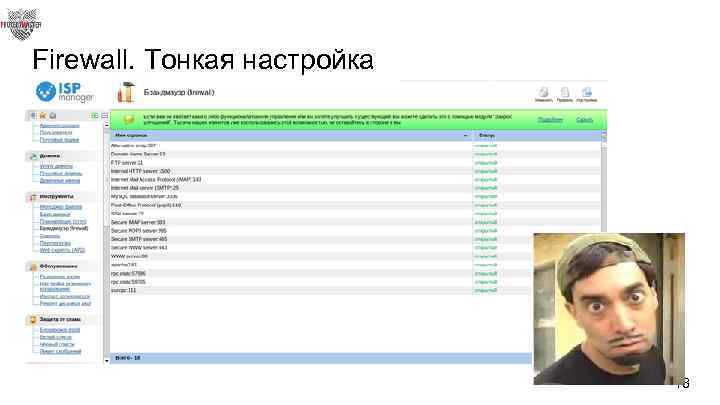This screenshot has height=405, width=720.
Task: Collapse the Домены sidebar section
Action: click(62, 156)
